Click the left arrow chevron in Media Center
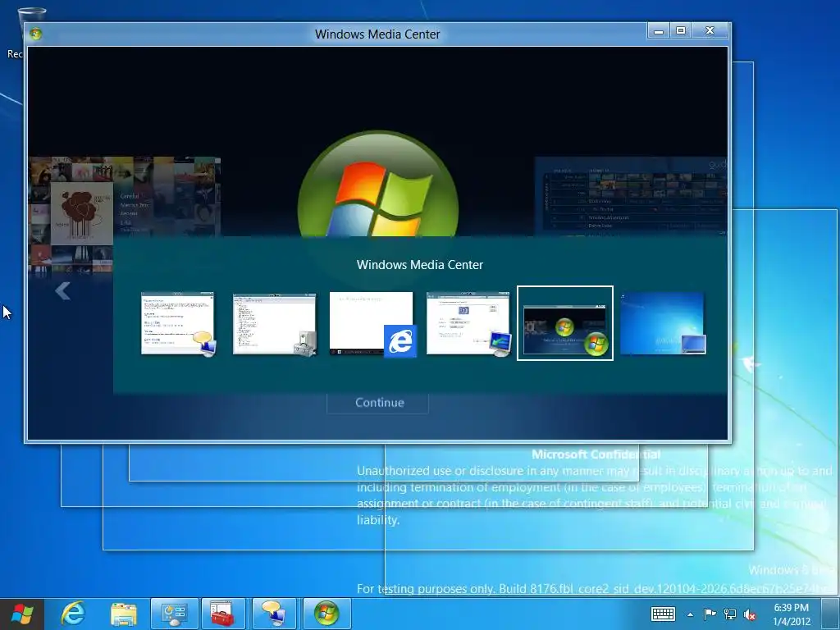Screen dimensions: 840x630 pyautogui.click(x=62, y=291)
